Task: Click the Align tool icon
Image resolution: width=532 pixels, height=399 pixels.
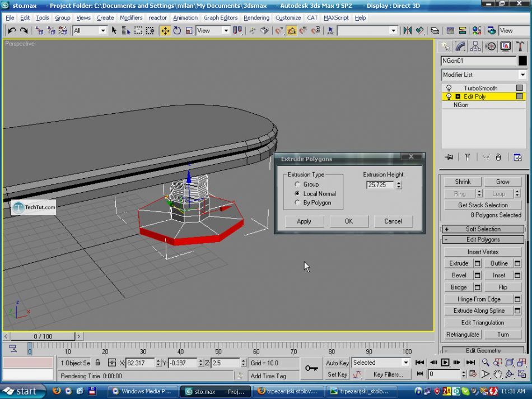Action: click(x=419, y=31)
